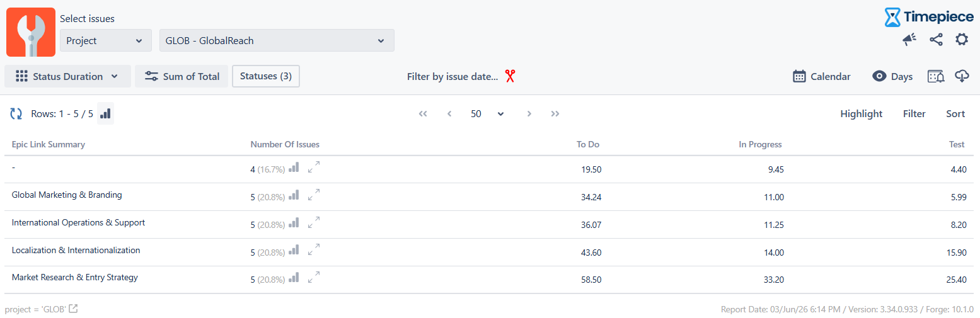Click the Report Date footer text
This screenshot has width=980, height=318.
pos(847,309)
